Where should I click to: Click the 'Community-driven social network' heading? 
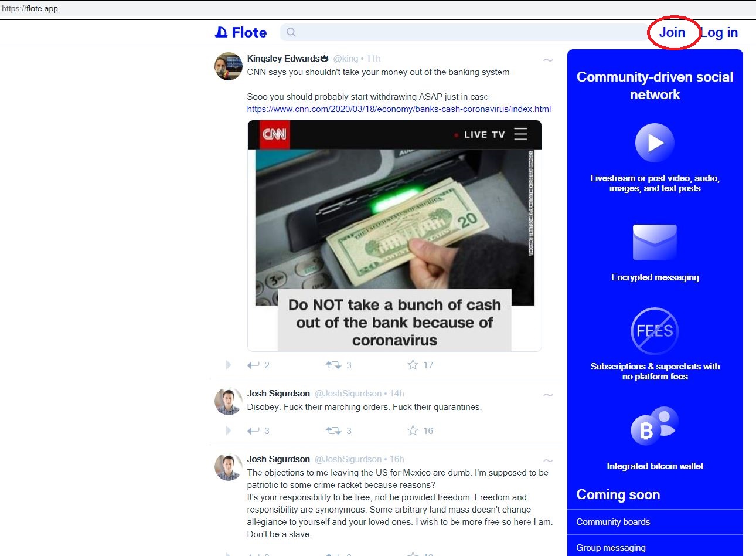click(x=655, y=86)
